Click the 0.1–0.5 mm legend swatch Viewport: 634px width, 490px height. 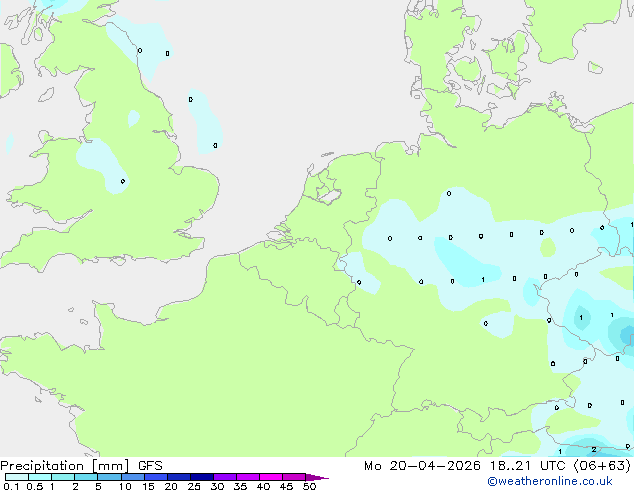[x=17, y=477]
